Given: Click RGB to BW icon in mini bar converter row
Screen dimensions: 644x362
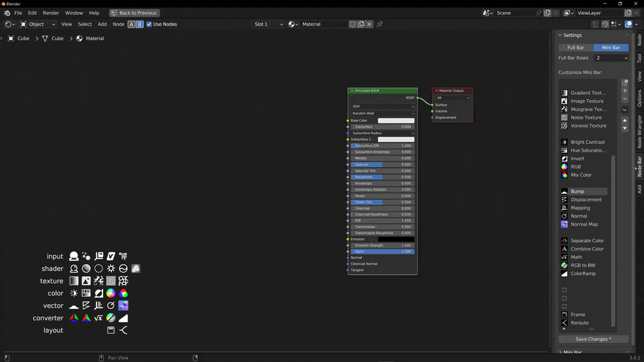Looking at the screenshot, I should tap(111, 318).
